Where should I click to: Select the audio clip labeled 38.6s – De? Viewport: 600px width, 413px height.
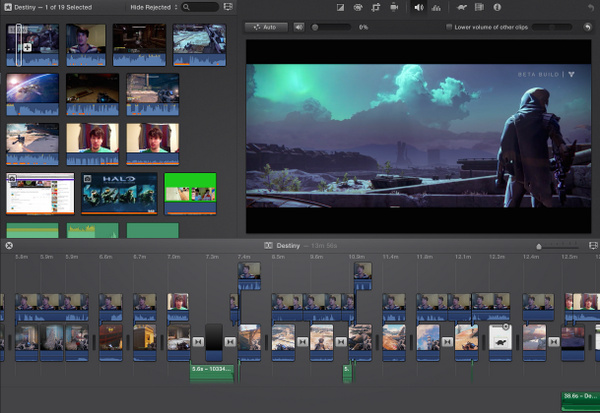580,401
